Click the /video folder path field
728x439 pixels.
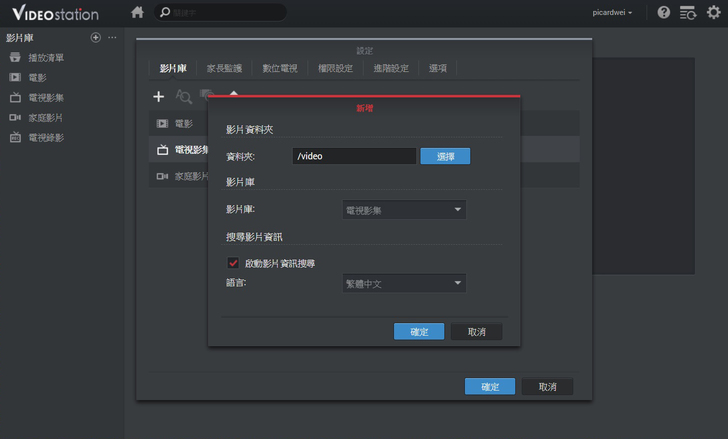pos(353,156)
